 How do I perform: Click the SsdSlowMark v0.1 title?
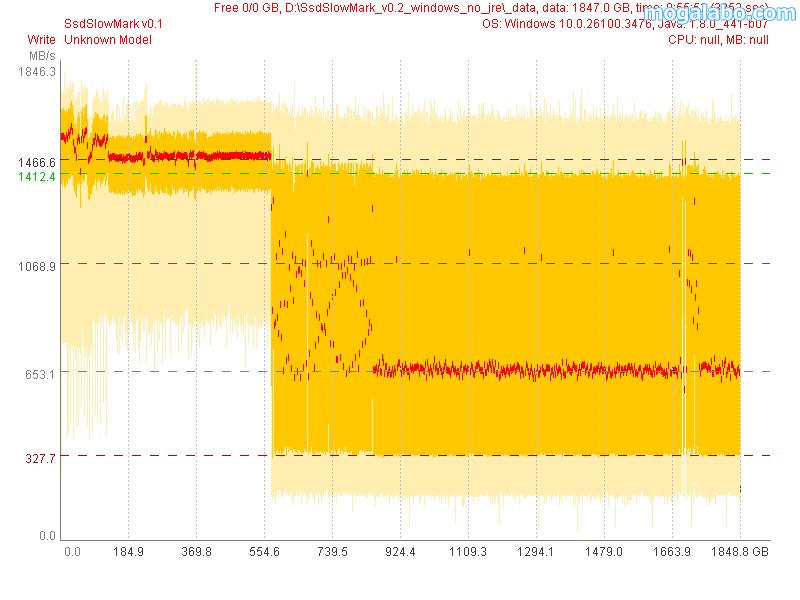(x=106, y=23)
